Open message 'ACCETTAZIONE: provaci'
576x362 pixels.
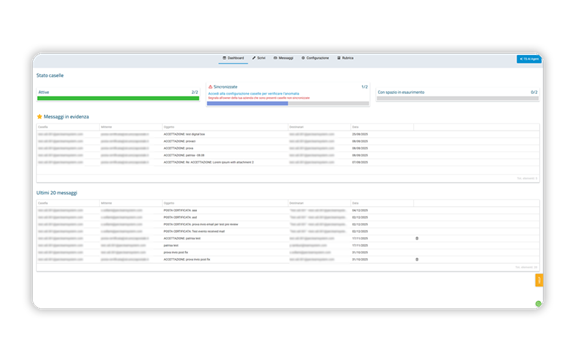pyautogui.click(x=179, y=141)
